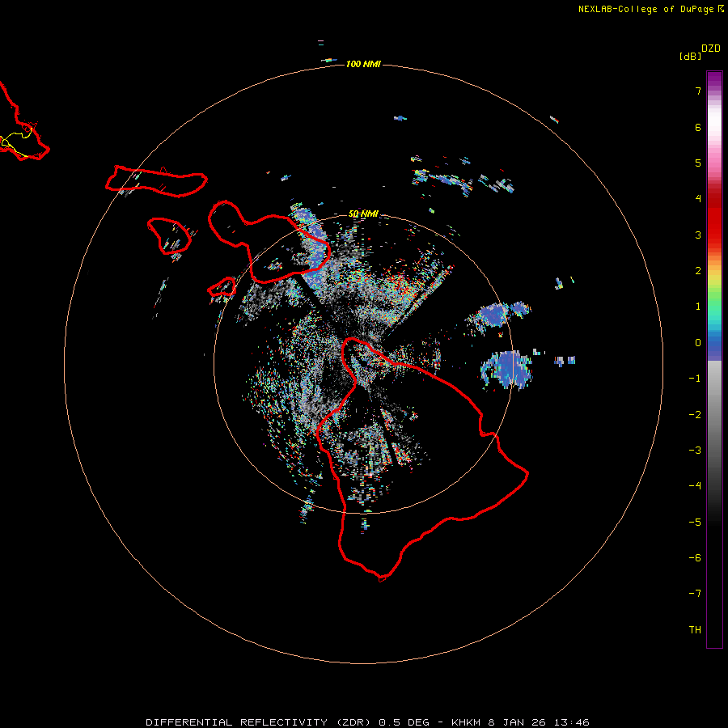Click the 50 NMI range ring label

363,214
